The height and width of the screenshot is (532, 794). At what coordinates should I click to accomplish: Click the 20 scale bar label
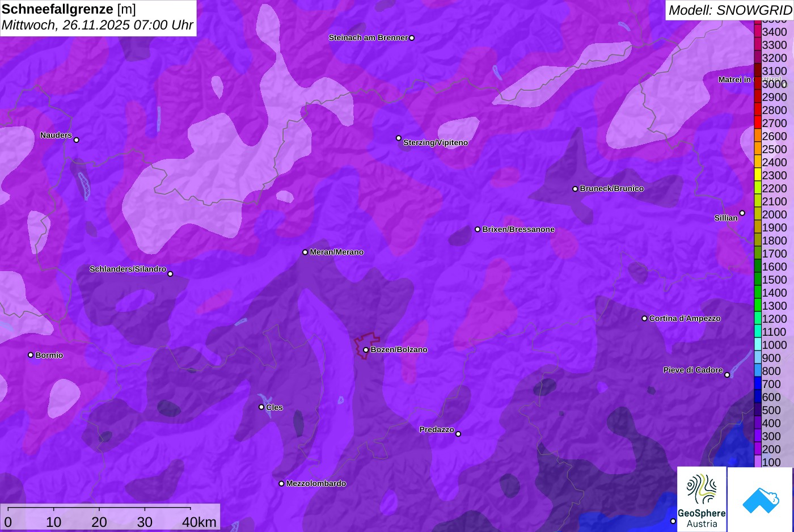click(99, 522)
